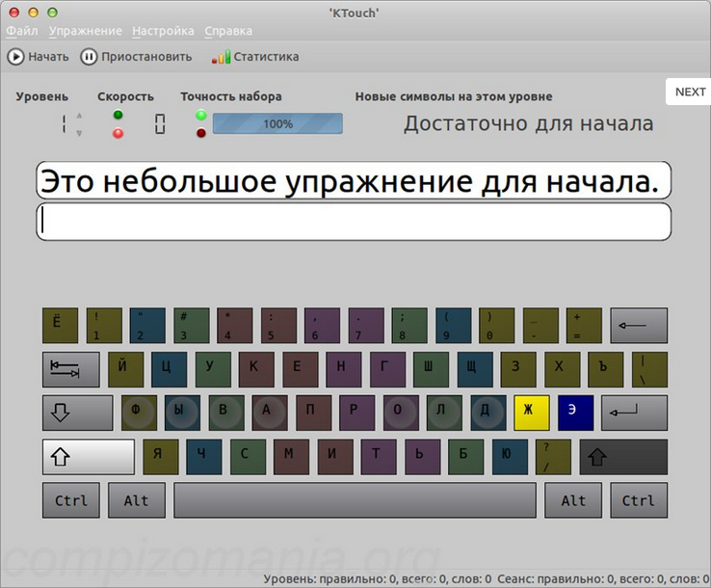This screenshot has width=711, height=588.
Task: Click the blue Э key
Action: [575, 413]
